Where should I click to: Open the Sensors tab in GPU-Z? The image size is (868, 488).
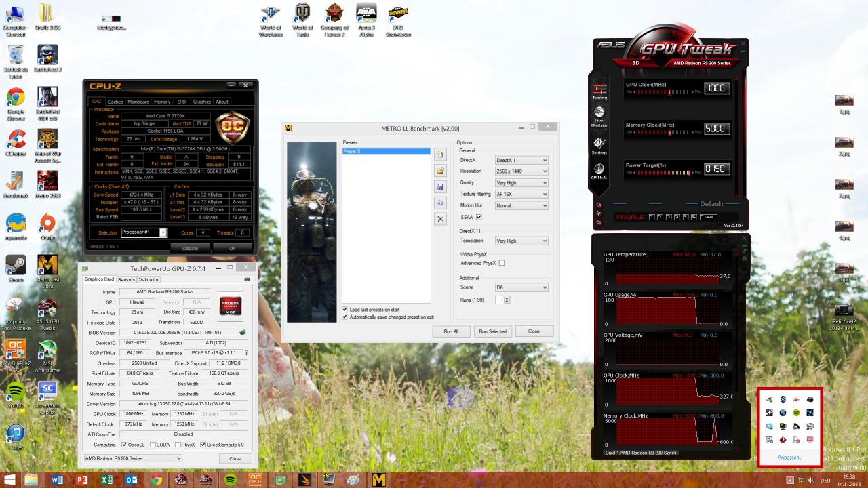[x=126, y=279]
